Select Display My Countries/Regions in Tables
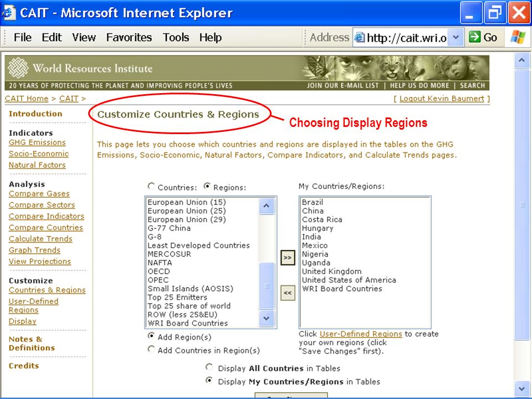 pyautogui.click(x=209, y=380)
